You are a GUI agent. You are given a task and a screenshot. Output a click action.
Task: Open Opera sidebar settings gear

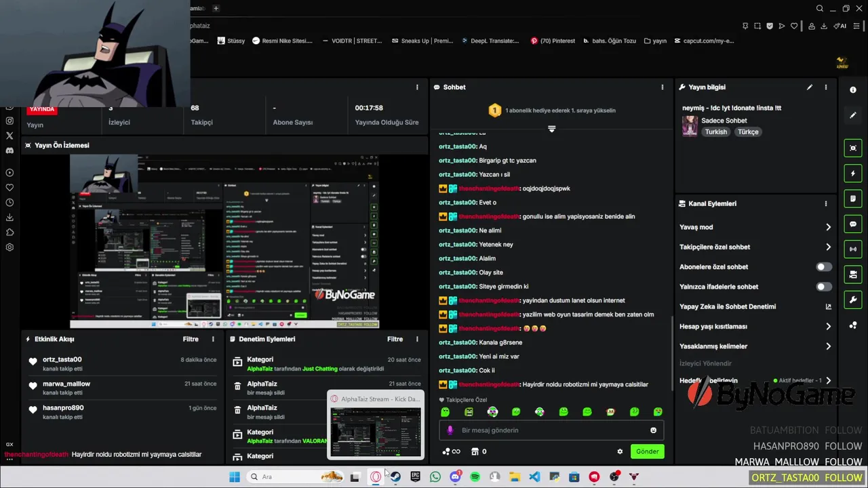[9, 247]
